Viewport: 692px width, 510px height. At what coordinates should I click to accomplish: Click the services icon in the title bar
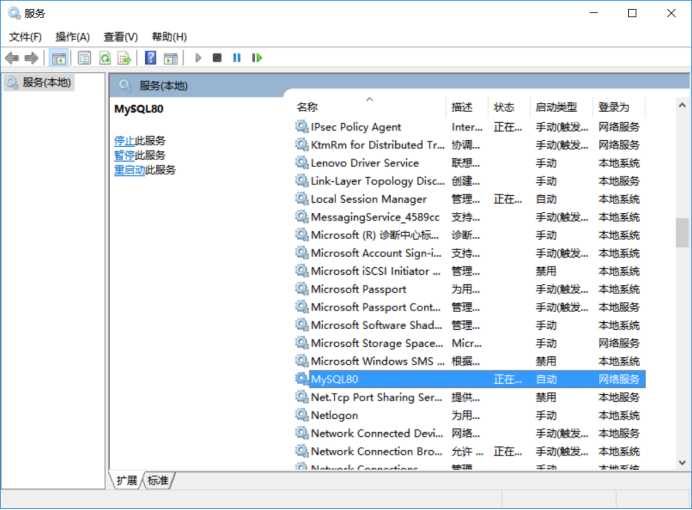[14, 13]
